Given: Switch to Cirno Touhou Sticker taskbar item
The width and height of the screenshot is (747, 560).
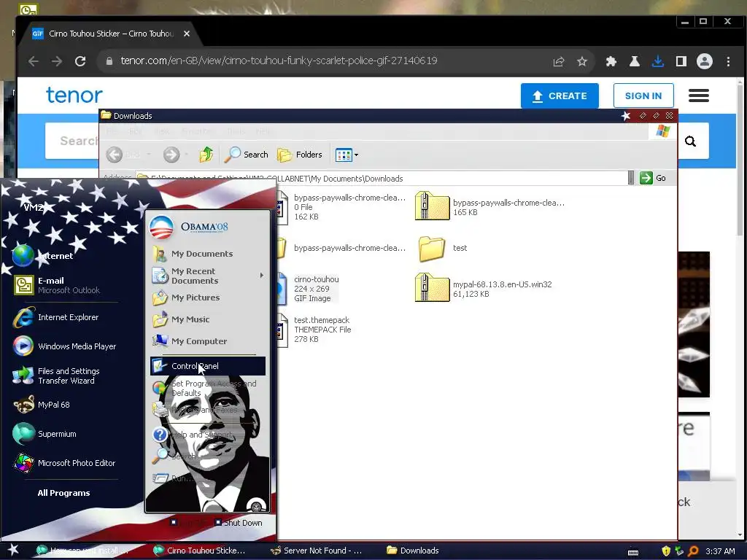Looking at the screenshot, I should point(199,551).
